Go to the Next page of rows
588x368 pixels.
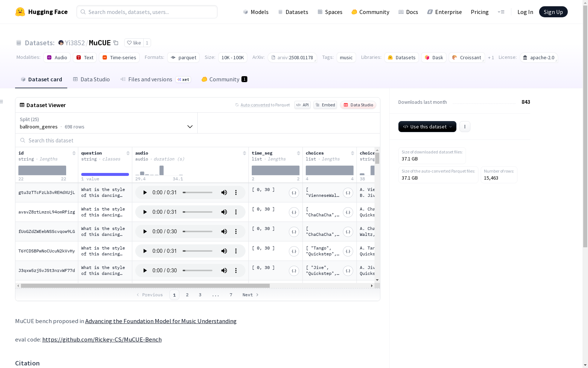[250, 295]
